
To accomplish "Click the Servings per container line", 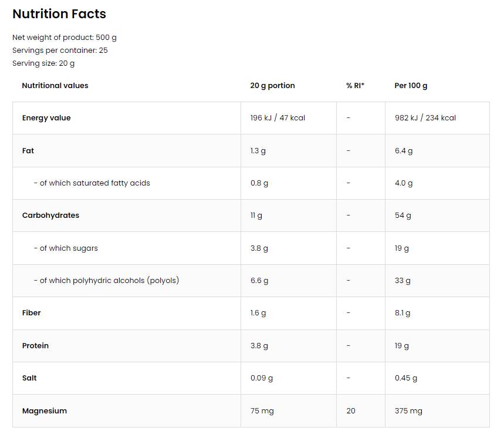I will click(60, 51).
